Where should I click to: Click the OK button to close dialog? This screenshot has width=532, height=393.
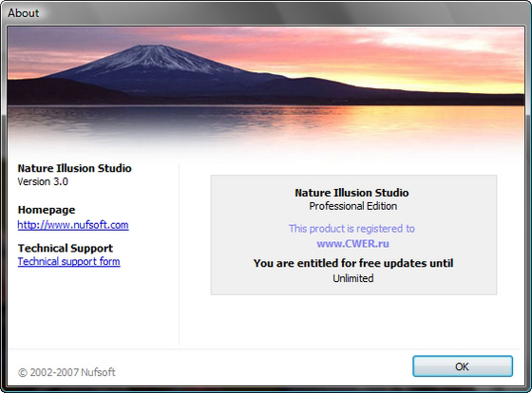[x=463, y=366]
